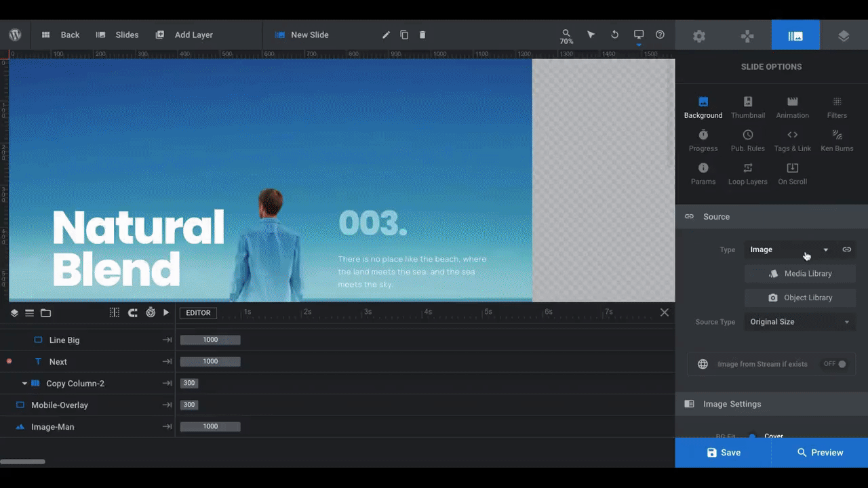
Task: Click the timeline selection frame icon
Action: 115,312
